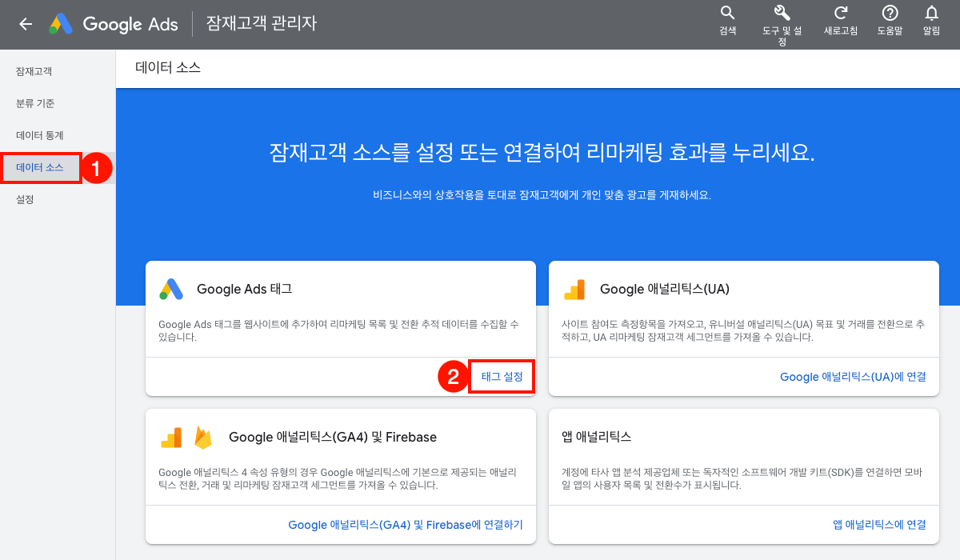The image size is (960, 560).
Task: Click Google 애널리틱스(GA4) 및 Firebase card title
Action: point(333,438)
